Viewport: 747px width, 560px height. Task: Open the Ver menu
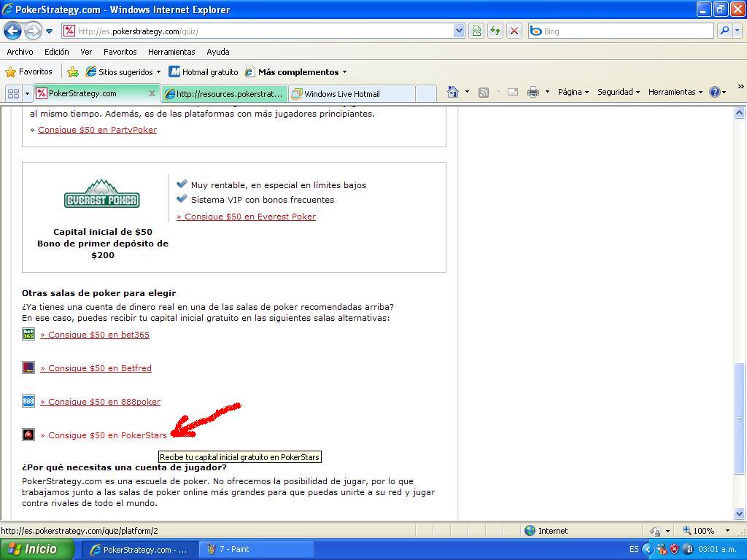86,52
